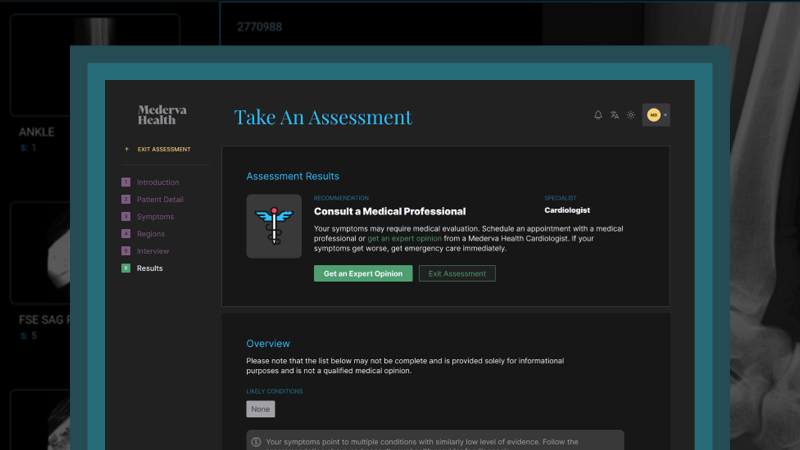Click the Mederva Health logo
The image size is (800, 450).
(163, 115)
